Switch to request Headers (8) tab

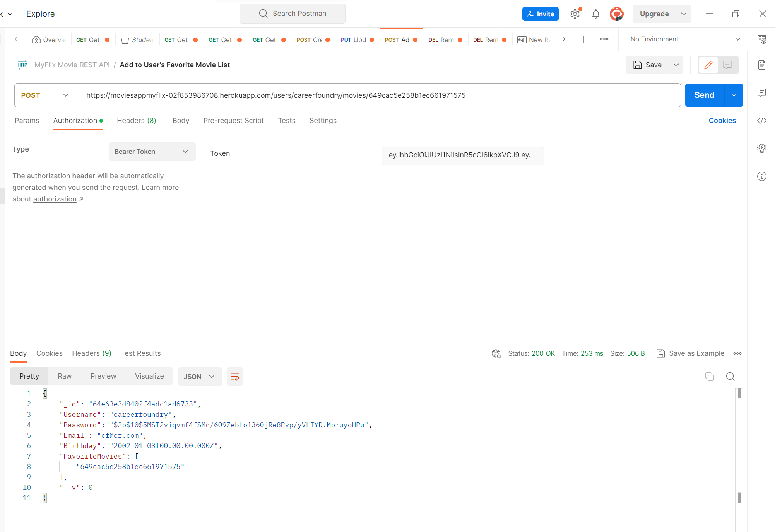point(136,121)
